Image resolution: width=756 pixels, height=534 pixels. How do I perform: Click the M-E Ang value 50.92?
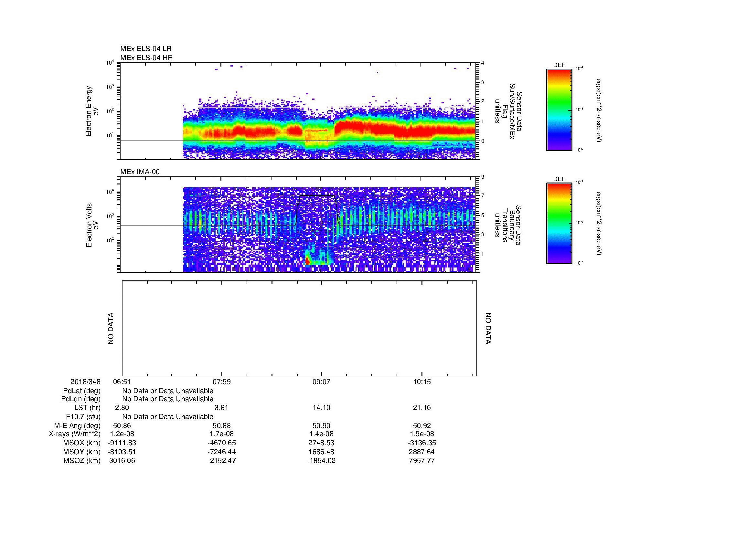[x=422, y=425]
